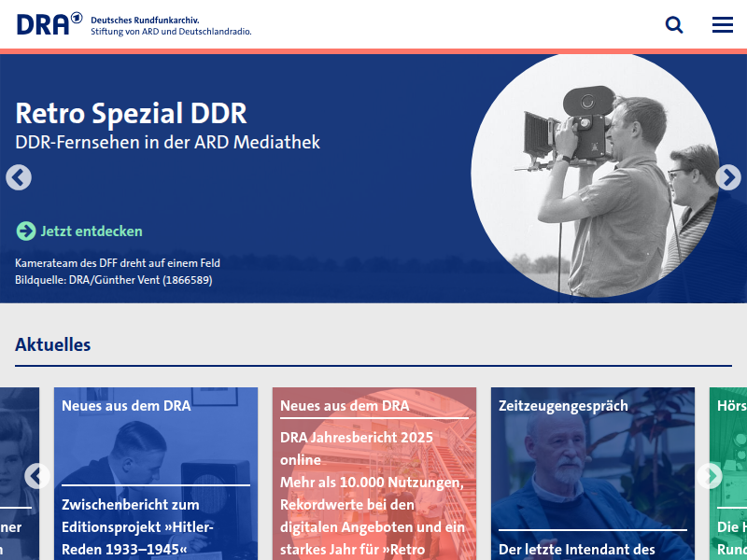Advance to the next hero slide

[x=728, y=177]
